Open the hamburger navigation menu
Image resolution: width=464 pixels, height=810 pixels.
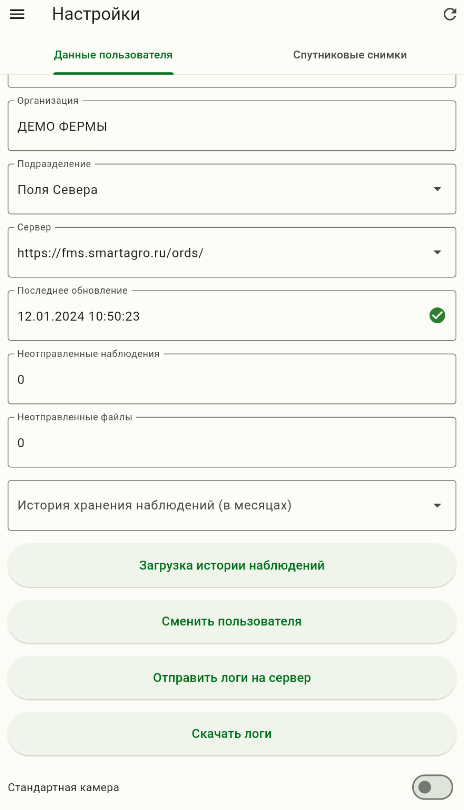(18, 14)
